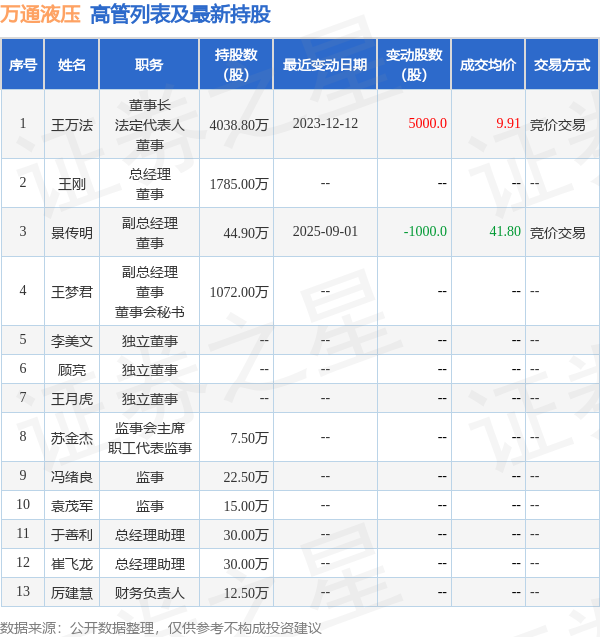Click the green -1000.0 change value
600x637 pixels.
[425, 232]
